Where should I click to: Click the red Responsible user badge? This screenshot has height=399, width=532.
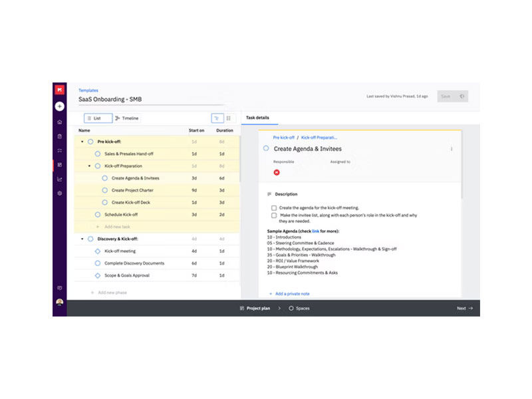[x=277, y=173]
